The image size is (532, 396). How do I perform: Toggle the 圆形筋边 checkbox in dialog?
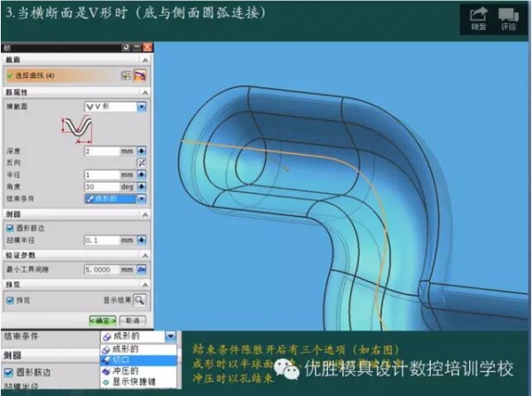point(9,227)
